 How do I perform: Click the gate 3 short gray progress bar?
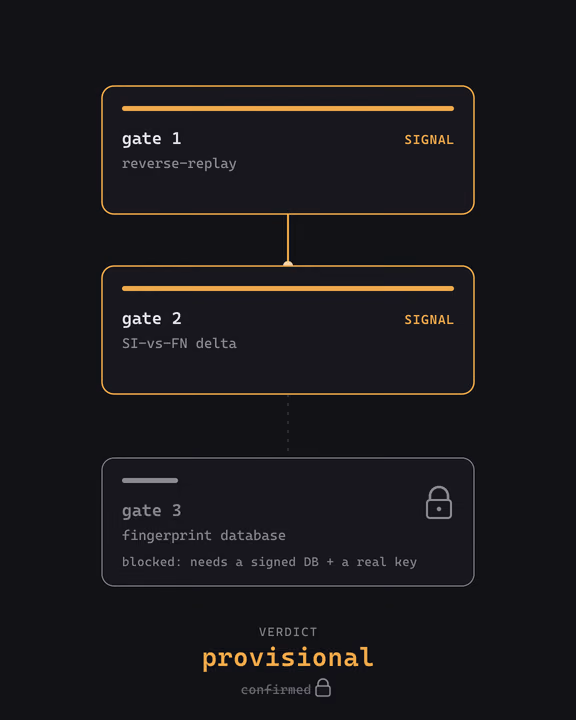(150, 480)
